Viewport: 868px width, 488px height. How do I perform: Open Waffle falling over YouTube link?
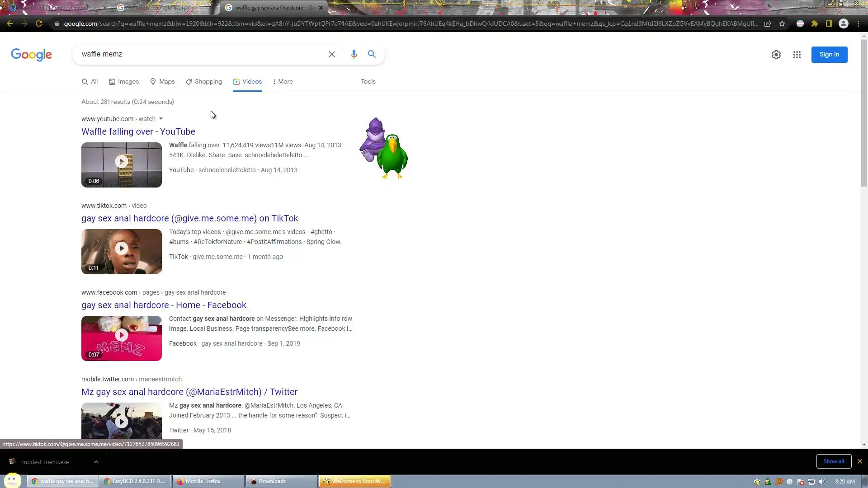tap(138, 131)
